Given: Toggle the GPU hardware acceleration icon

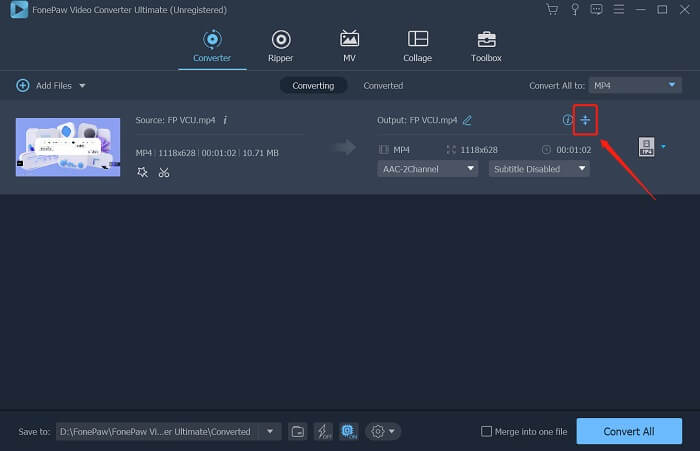Looking at the screenshot, I should [349, 431].
